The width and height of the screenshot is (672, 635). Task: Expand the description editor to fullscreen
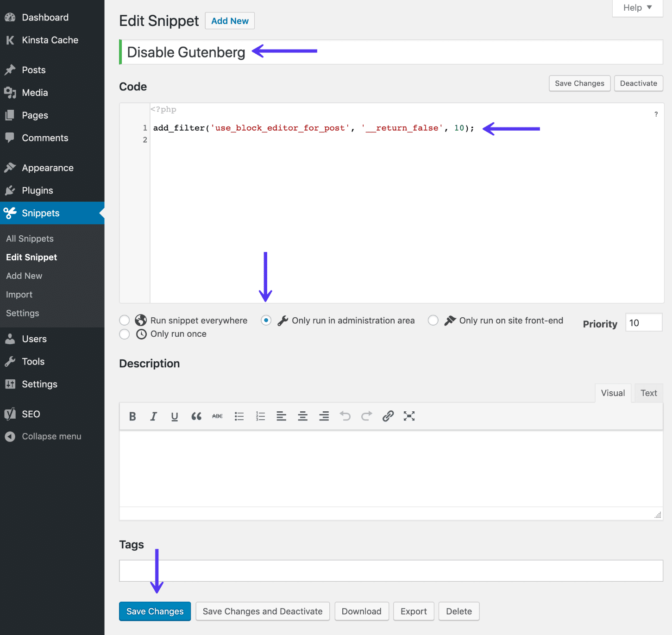[x=409, y=416]
